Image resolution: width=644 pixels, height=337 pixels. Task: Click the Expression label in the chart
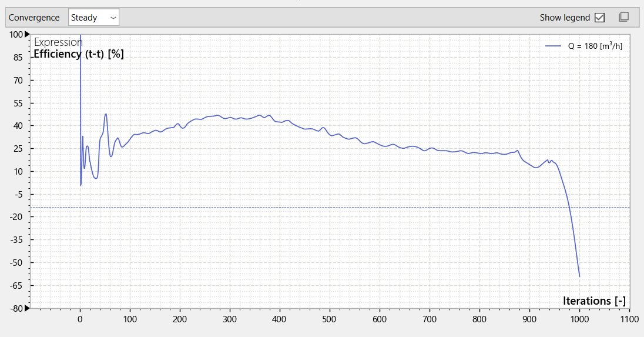(58, 42)
